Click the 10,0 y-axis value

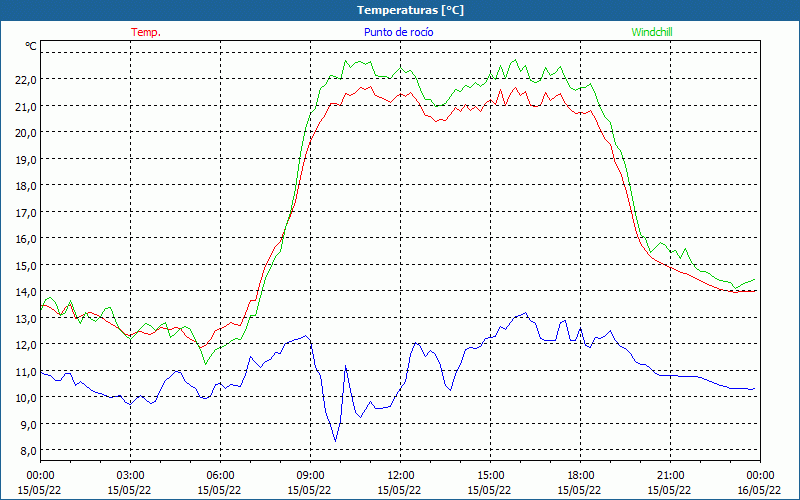[x=26, y=397]
